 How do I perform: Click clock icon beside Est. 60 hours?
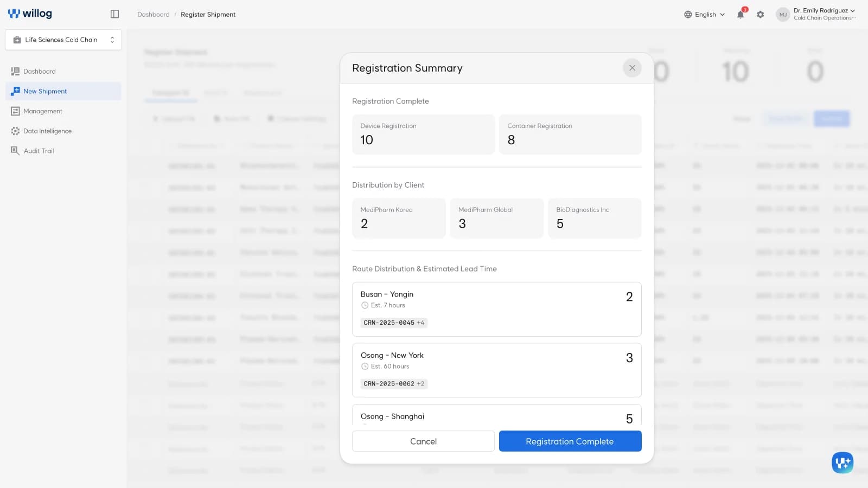(x=365, y=367)
